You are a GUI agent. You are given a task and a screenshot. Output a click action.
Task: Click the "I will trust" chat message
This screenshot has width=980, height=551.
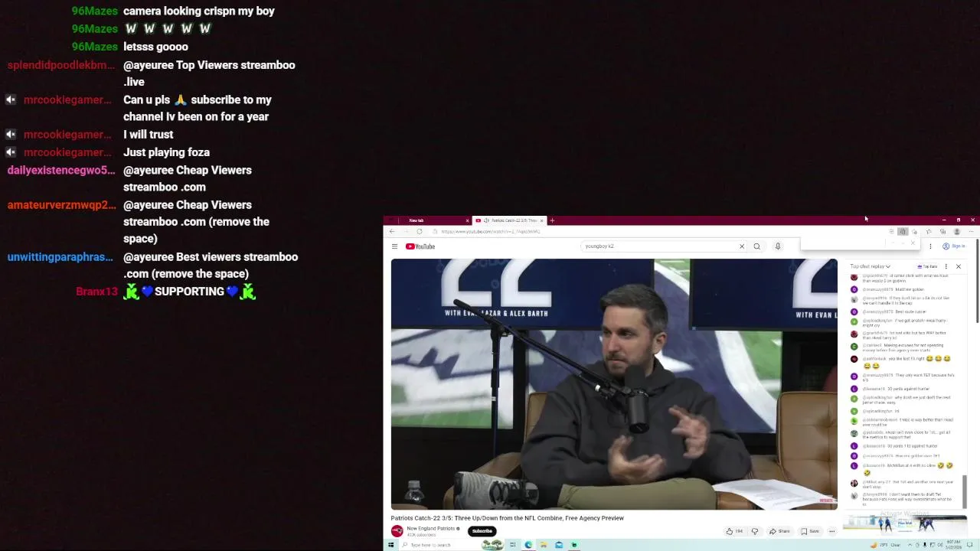[x=149, y=135]
